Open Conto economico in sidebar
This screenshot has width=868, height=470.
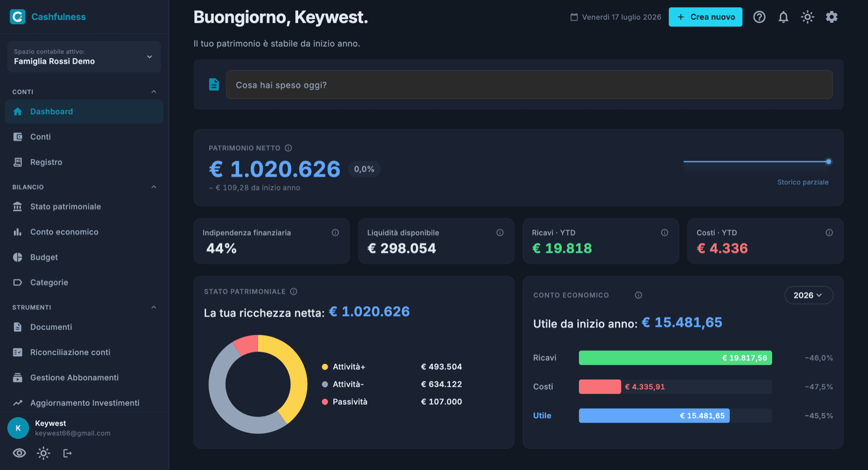(x=84, y=232)
